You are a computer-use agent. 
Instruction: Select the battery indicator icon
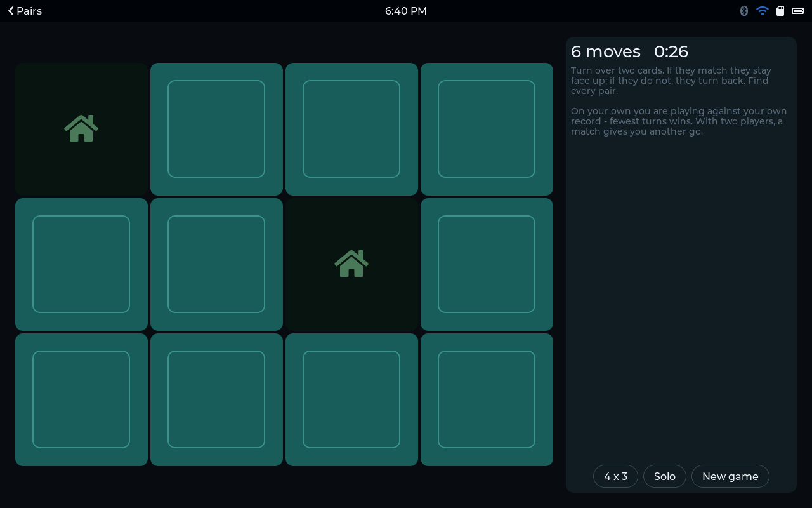tap(798, 11)
